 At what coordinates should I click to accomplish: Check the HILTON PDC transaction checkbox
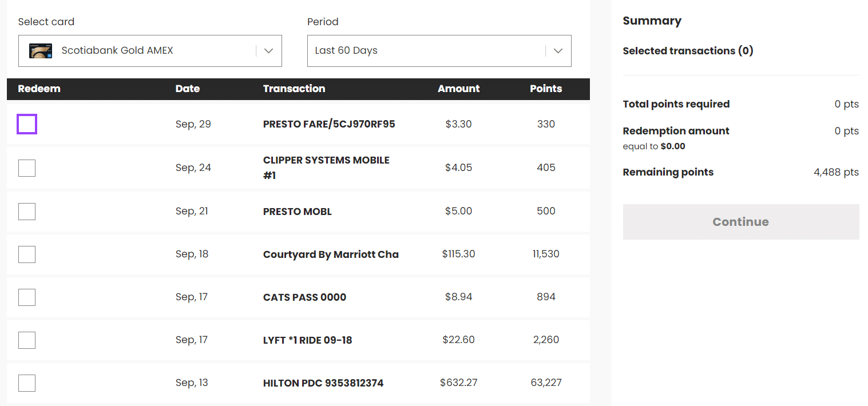pyautogui.click(x=27, y=383)
